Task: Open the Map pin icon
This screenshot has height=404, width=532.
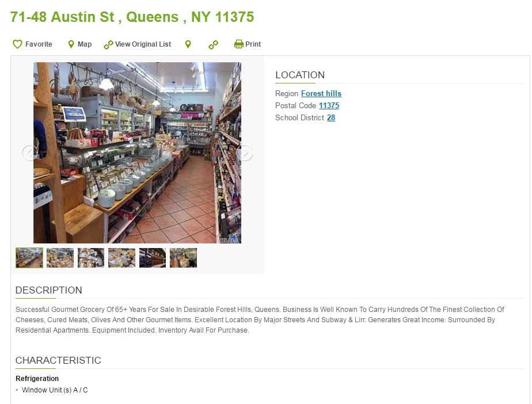Action: [71, 44]
